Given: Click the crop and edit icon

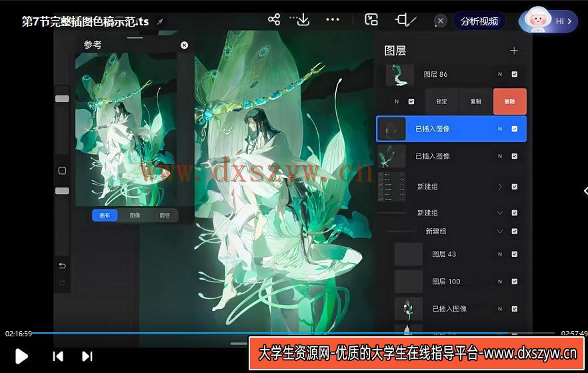Looking at the screenshot, I should click(x=406, y=19).
